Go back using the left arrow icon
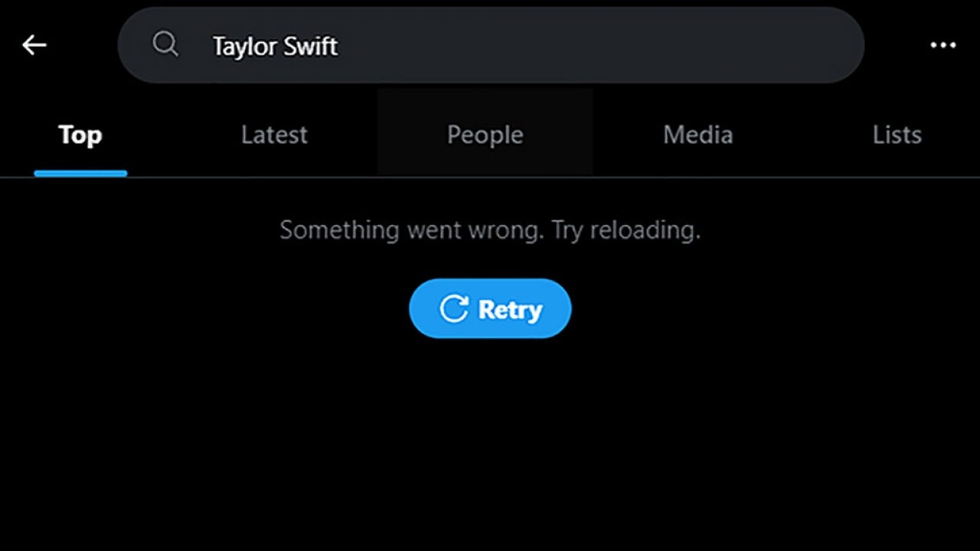This screenshot has width=980, height=551. [x=34, y=45]
